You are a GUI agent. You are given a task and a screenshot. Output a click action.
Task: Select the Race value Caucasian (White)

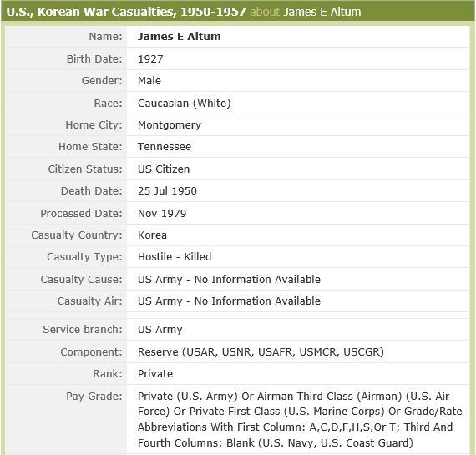(x=185, y=104)
